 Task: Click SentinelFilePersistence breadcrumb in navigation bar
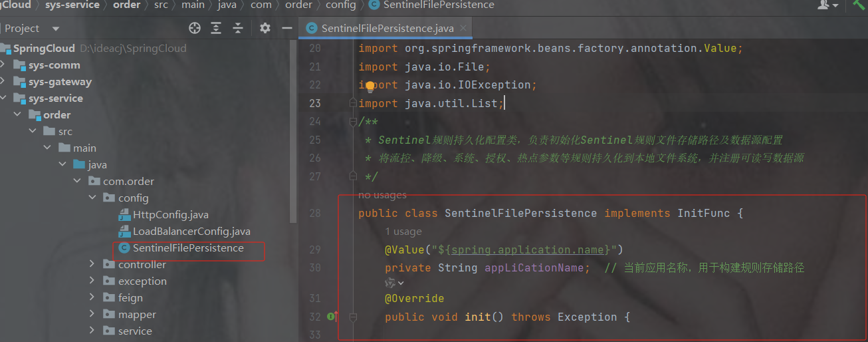439,5
